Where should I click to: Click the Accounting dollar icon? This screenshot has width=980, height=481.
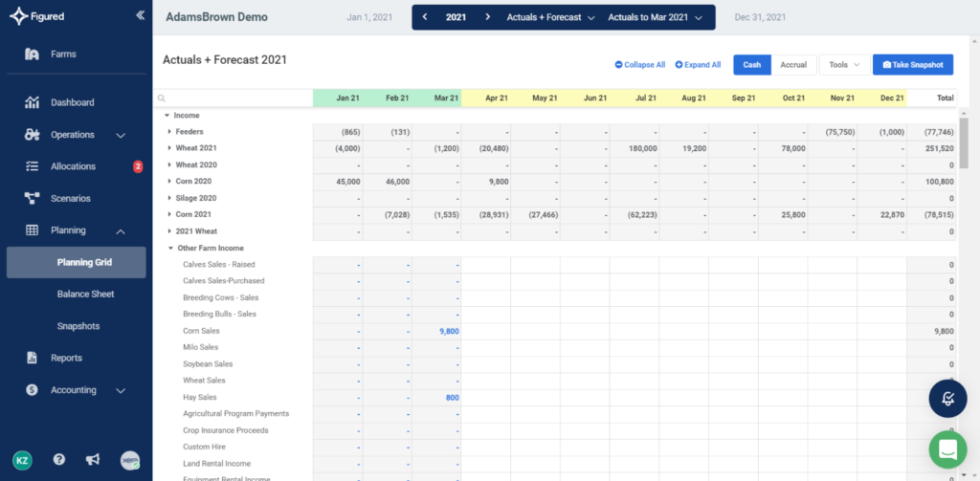click(x=32, y=390)
